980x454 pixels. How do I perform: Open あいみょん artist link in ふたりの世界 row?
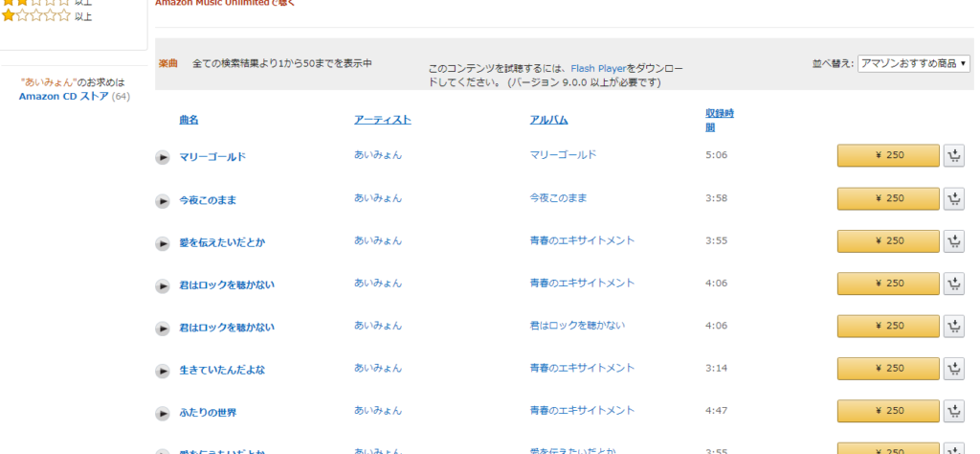pyautogui.click(x=378, y=411)
